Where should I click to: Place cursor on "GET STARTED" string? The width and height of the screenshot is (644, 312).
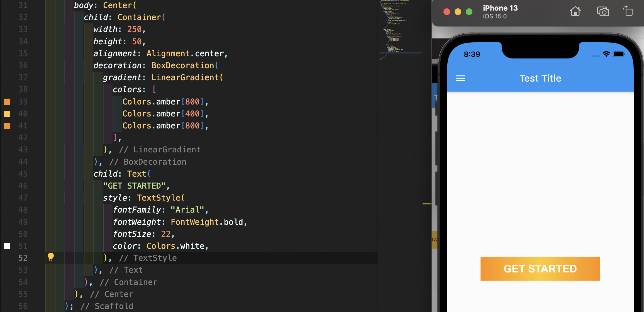click(x=134, y=186)
